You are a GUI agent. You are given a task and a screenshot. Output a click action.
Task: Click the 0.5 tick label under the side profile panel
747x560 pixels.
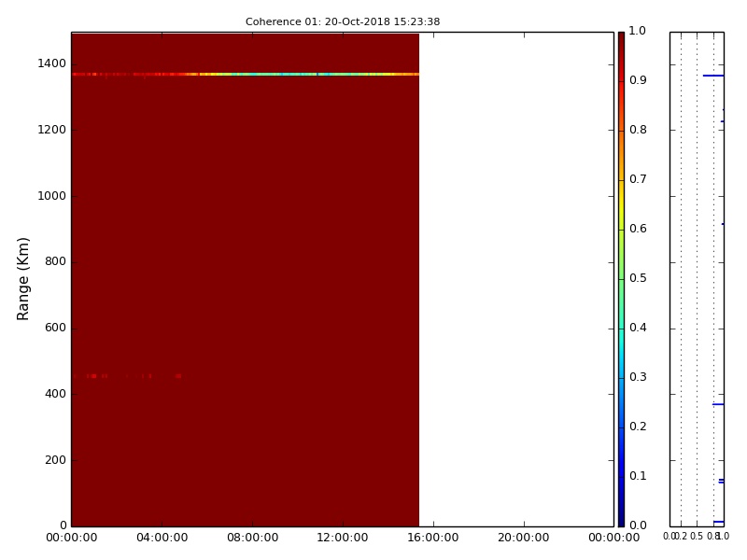pyautogui.click(x=697, y=536)
